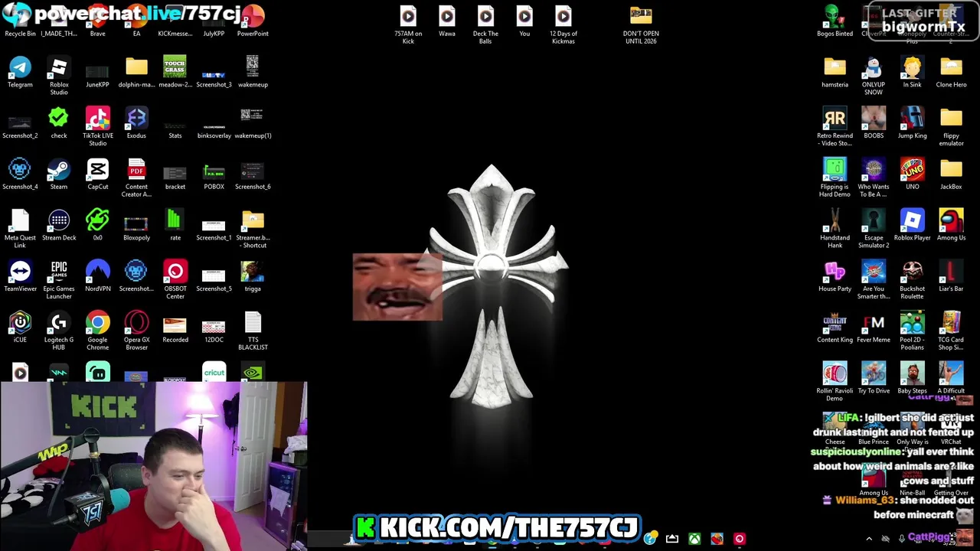This screenshot has height=551, width=980.
Task: Open the POBOX file
Action: 214,176
